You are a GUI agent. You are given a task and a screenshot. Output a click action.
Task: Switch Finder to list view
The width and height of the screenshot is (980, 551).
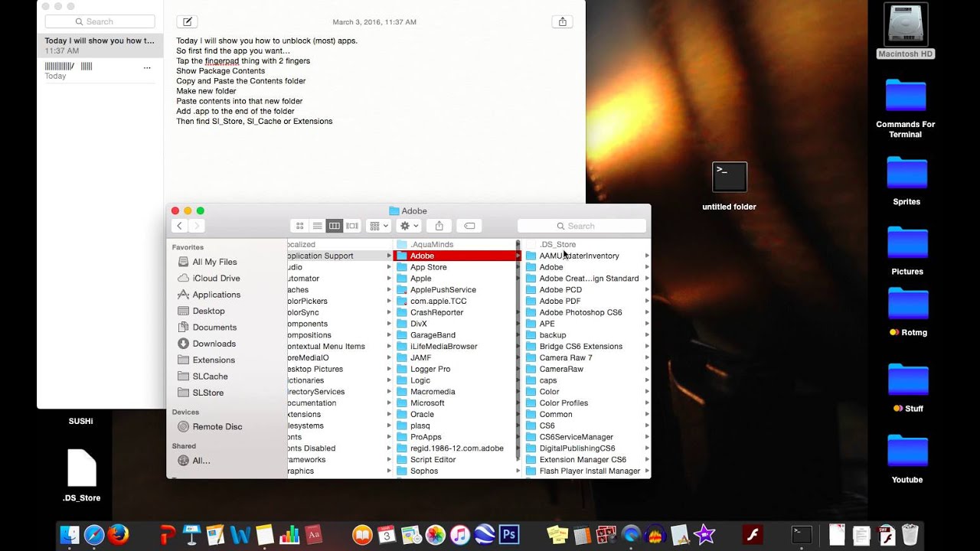[x=317, y=226]
